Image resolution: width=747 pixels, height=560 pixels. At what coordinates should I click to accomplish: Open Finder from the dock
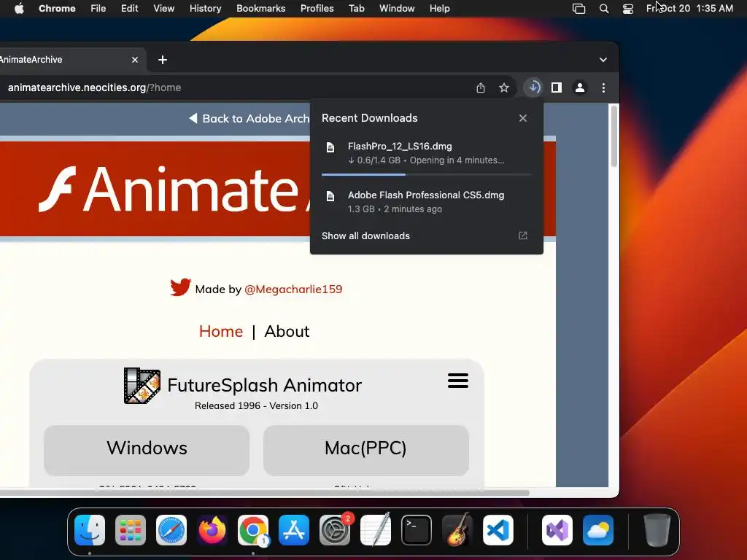pos(90,530)
